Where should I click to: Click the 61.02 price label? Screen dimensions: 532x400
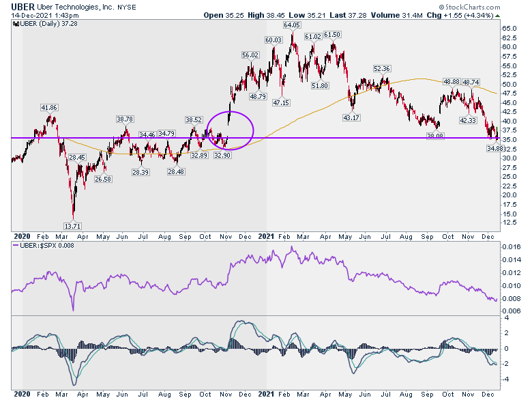click(312, 36)
